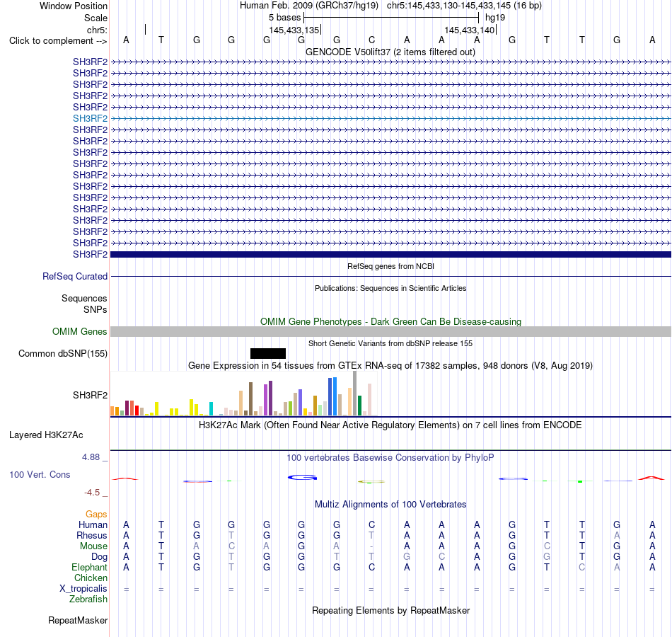This screenshot has width=672, height=637.
Task: Click the Common dbSNP(155) label
Action: (x=62, y=353)
